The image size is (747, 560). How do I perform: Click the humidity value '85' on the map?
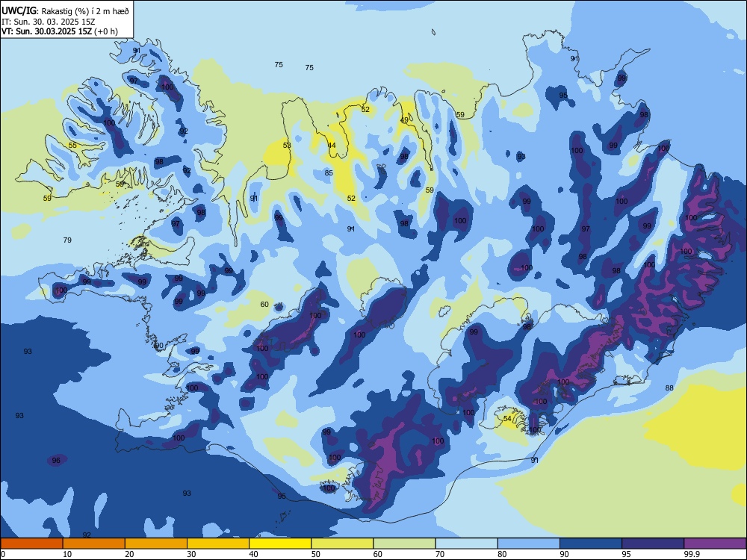coord(329,173)
